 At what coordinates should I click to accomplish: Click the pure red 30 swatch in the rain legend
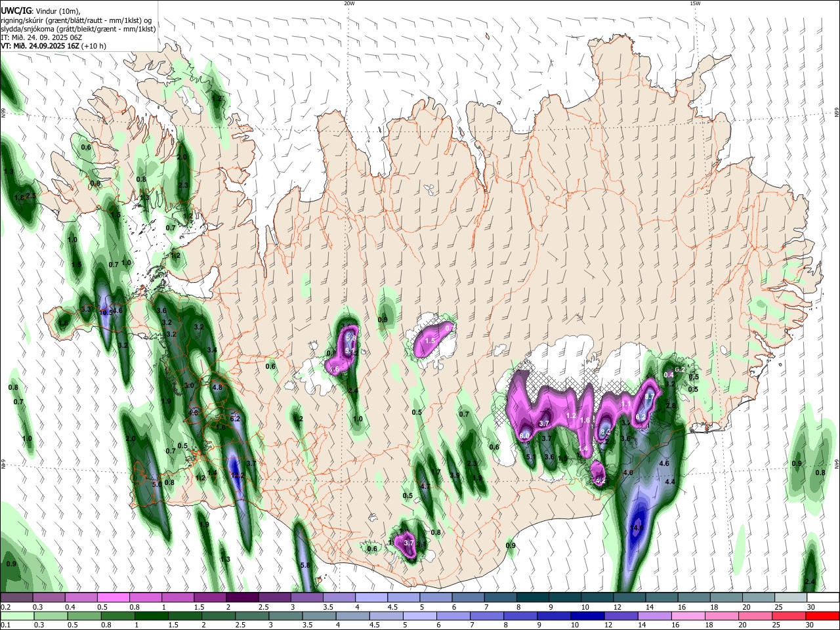[x=823, y=616]
